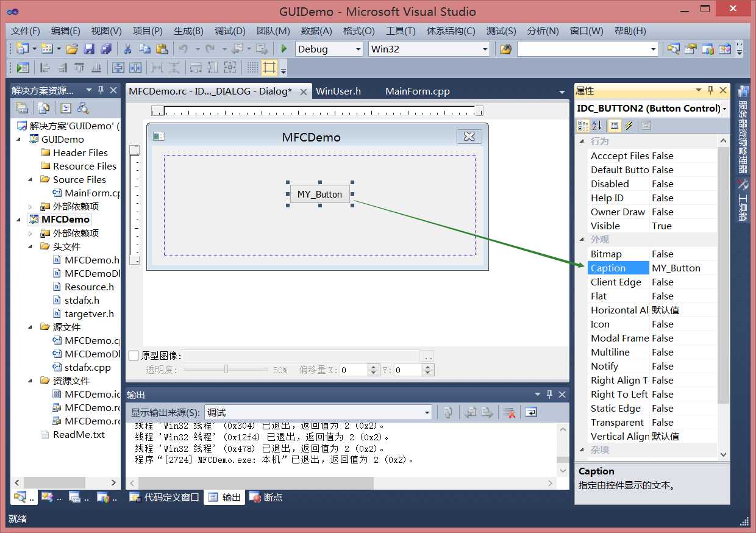Click the Test Dialog icon
Screen dimensions: 756x533
tap(23, 68)
